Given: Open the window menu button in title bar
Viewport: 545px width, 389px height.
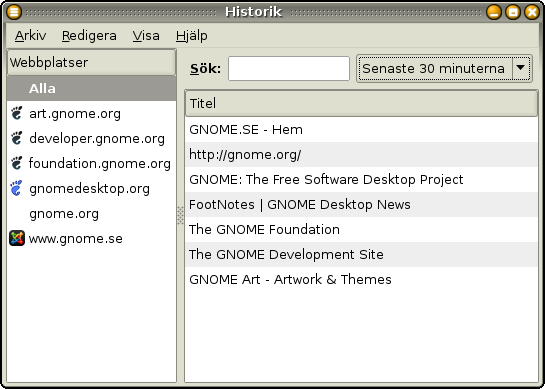Looking at the screenshot, I should 14,12.
